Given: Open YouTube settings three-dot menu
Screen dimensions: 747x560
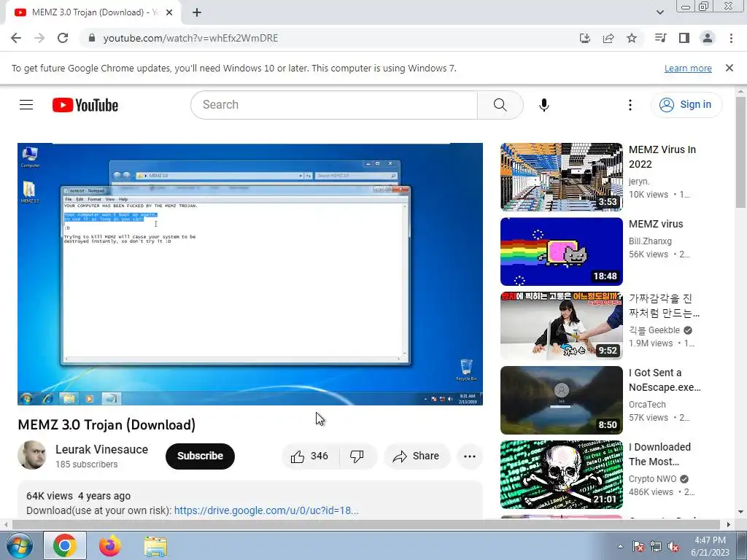Looking at the screenshot, I should tap(630, 105).
